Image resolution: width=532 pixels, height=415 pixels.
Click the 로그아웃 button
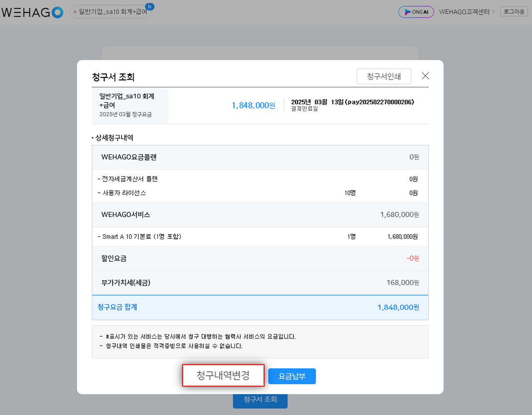[x=514, y=12]
